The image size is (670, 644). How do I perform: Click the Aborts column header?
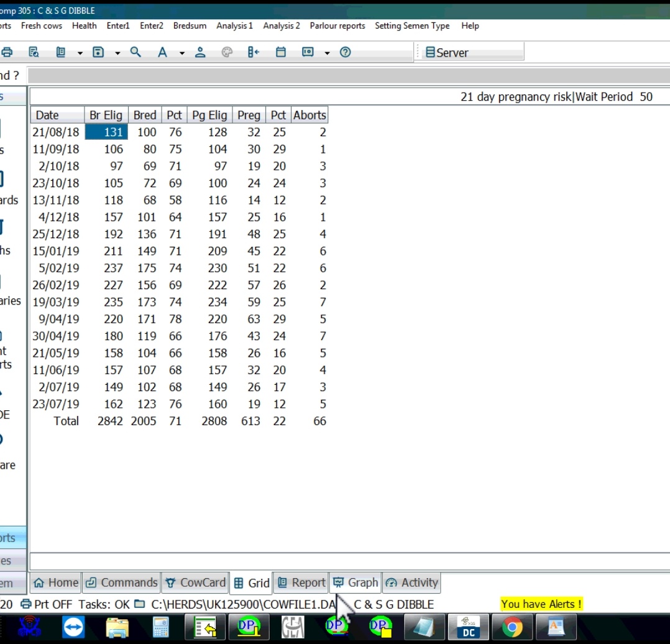point(310,115)
